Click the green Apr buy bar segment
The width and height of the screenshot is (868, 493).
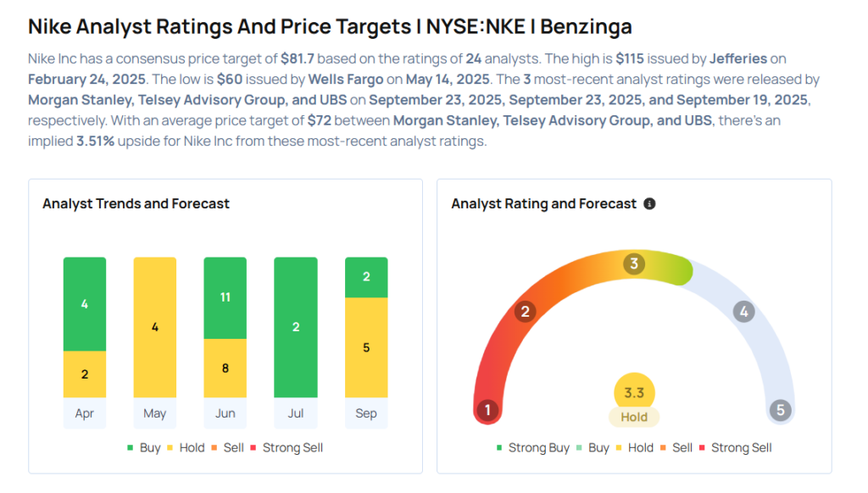point(85,304)
